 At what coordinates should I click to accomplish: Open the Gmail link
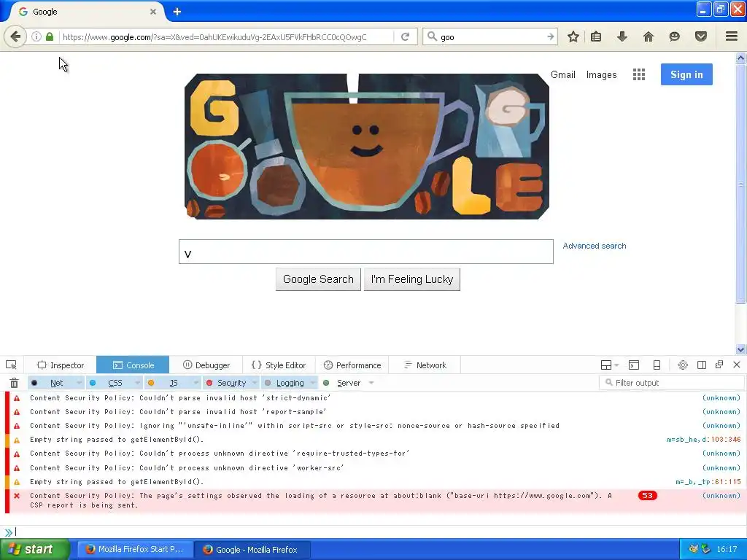563,75
